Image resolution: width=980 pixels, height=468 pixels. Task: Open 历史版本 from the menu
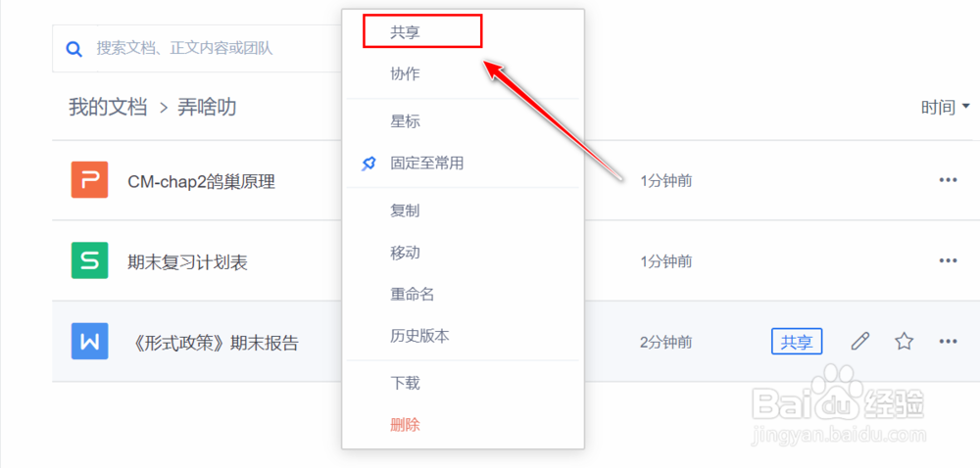pos(419,335)
